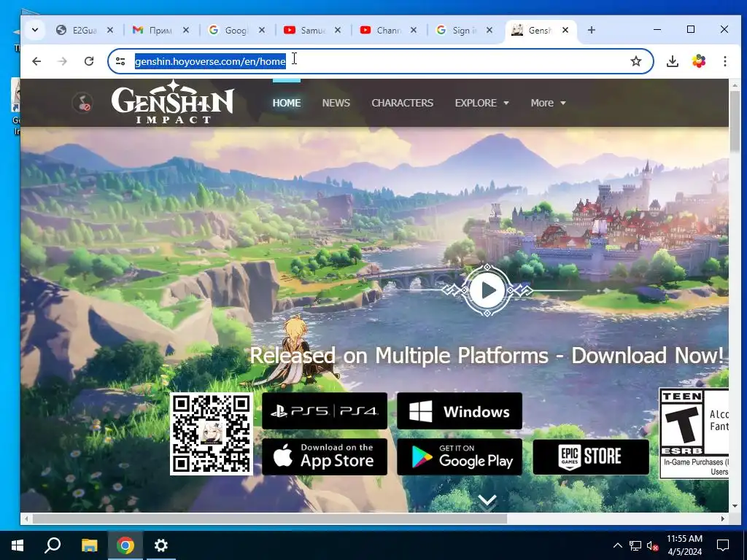Close the Samuel YouTube tab
Viewport: 747px width, 560px height.
(x=337, y=30)
